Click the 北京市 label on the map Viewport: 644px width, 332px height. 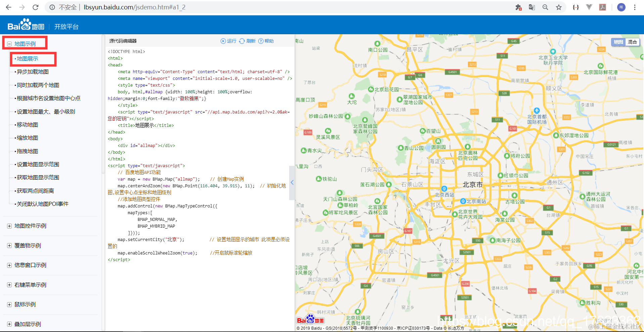pos(473,185)
